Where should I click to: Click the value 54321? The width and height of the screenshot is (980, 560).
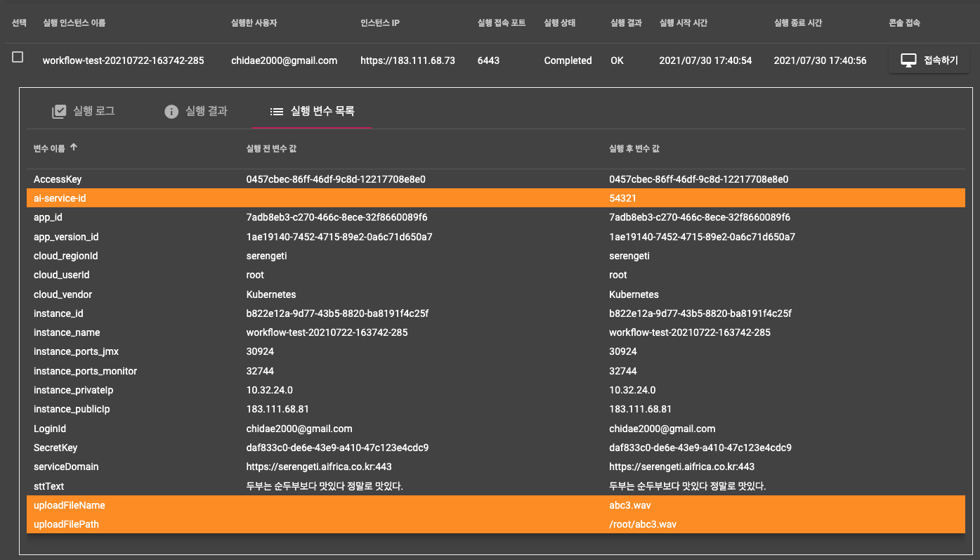[x=622, y=199]
